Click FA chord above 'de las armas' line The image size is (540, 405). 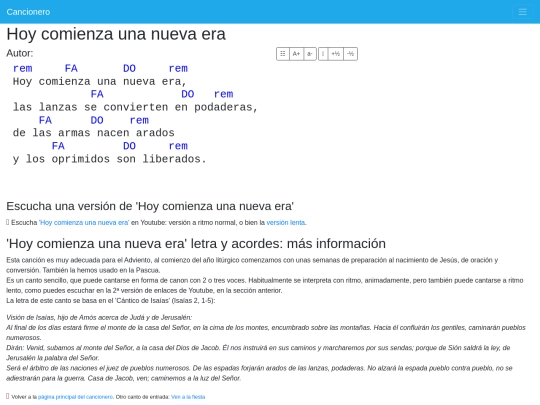point(45,120)
